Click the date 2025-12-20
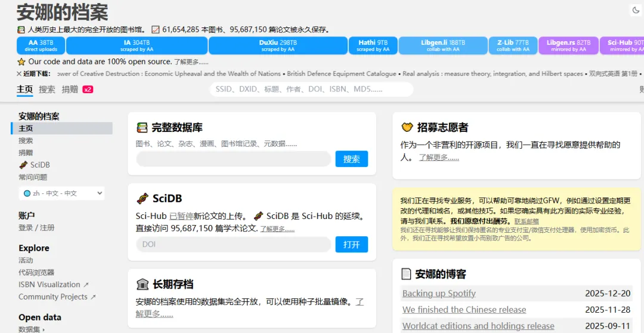The image size is (644, 333). pos(608,294)
